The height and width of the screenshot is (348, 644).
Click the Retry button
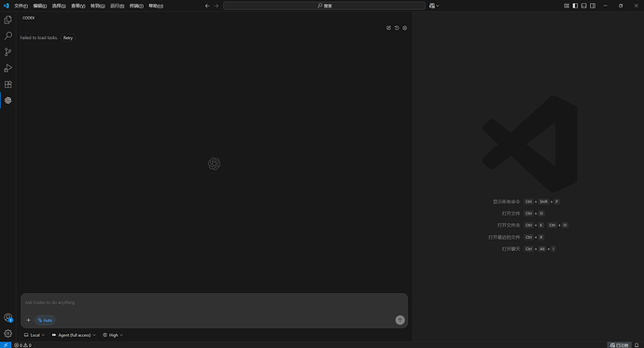click(68, 37)
